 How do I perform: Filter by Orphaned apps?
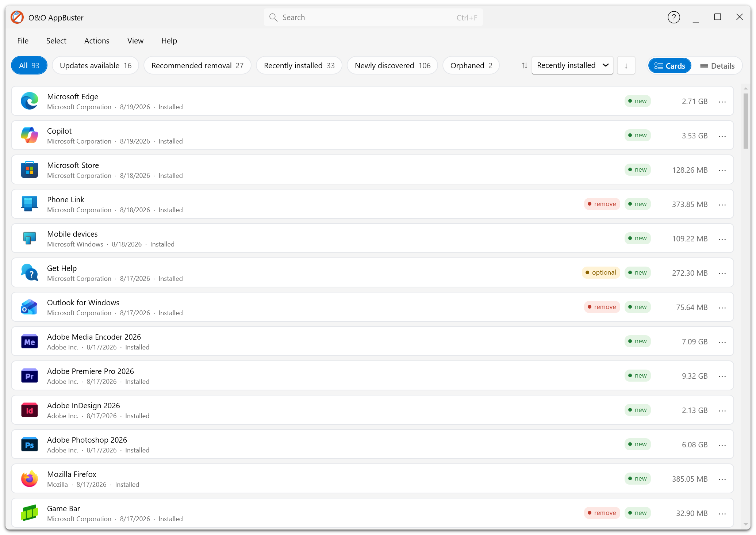[471, 65]
